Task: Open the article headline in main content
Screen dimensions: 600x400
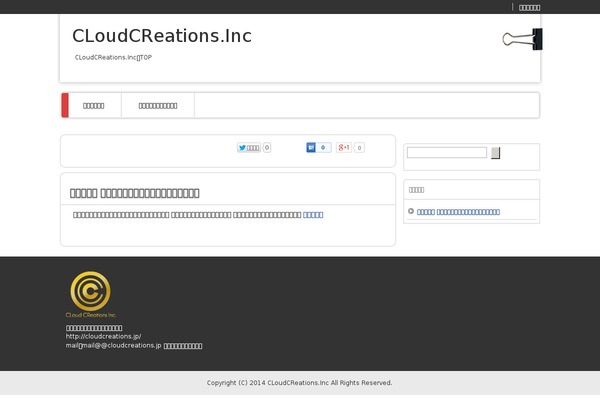Action: (x=134, y=193)
